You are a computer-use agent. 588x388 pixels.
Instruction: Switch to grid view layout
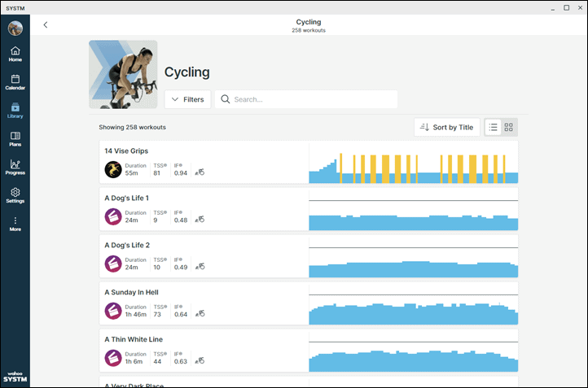click(x=509, y=128)
